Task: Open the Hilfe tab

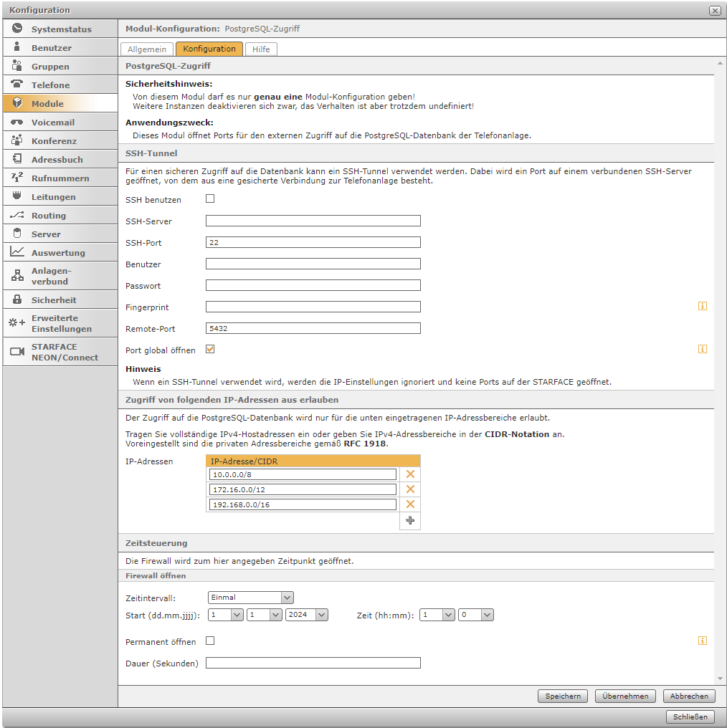Action: [261, 49]
